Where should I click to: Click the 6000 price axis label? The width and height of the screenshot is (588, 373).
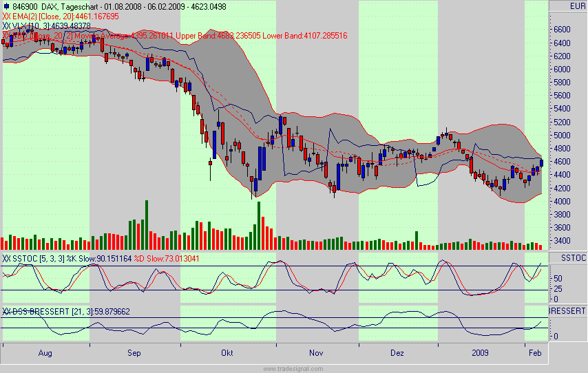click(x=562, y=70)
